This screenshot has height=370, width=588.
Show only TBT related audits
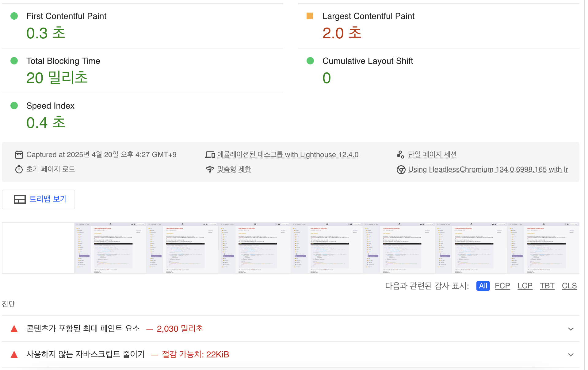pos(547,286)
